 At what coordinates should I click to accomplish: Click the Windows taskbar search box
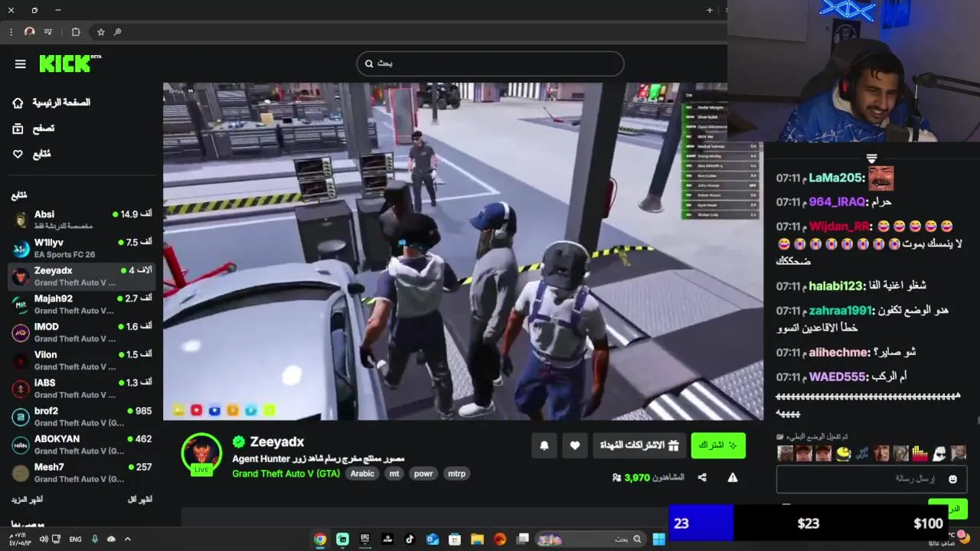point(590,539)
